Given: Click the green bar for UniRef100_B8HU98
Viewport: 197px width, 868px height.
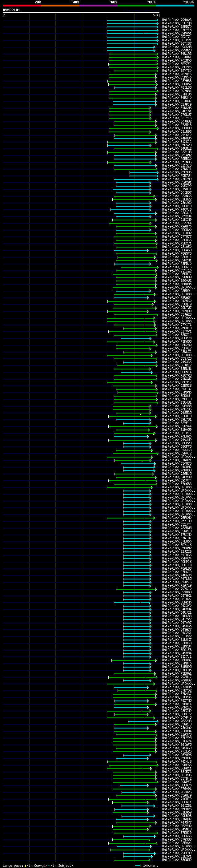Looking at the screenshot, I should [x=133, y=128].
